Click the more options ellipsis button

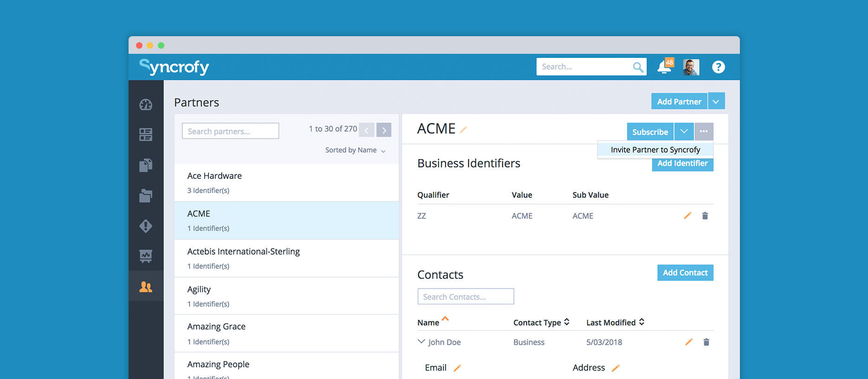[x=704, y=131]
